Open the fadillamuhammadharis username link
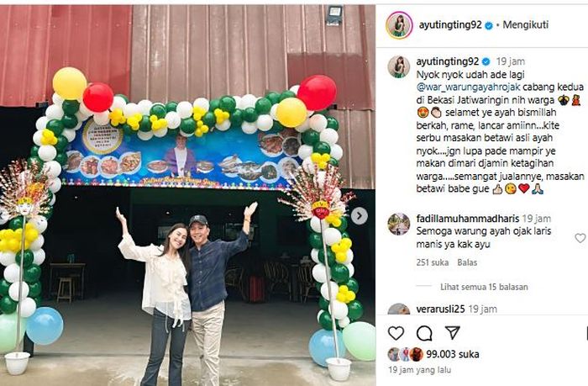 467,219
